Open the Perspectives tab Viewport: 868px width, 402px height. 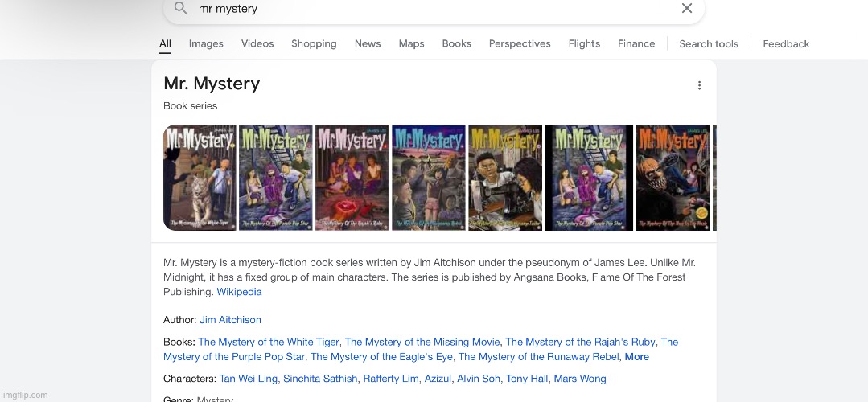tap(520, 43)
